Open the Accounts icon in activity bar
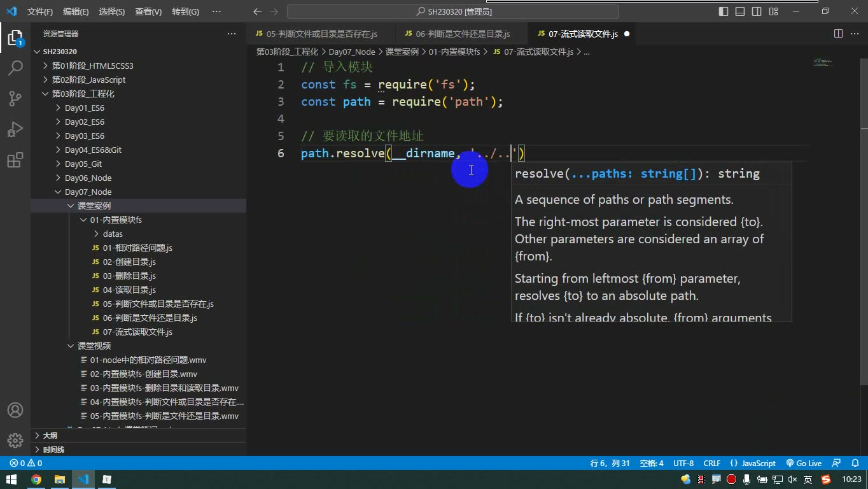This screenshot has height=489, width=868. click(15, 410)
